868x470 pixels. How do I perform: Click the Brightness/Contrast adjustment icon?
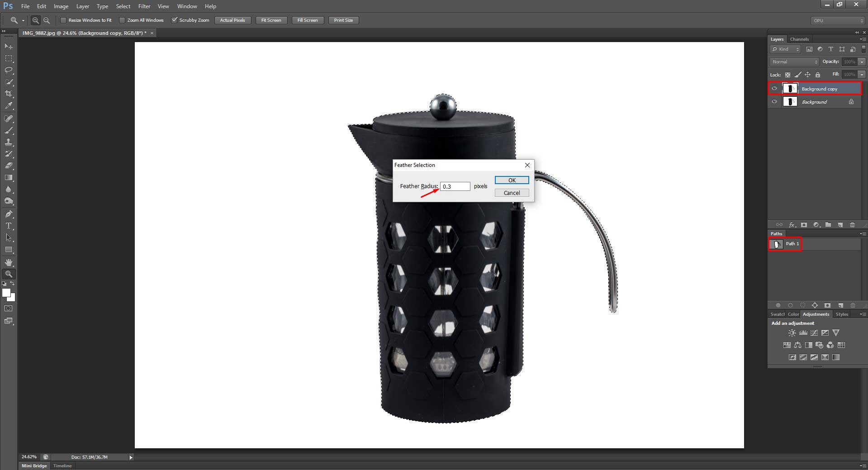792,332
